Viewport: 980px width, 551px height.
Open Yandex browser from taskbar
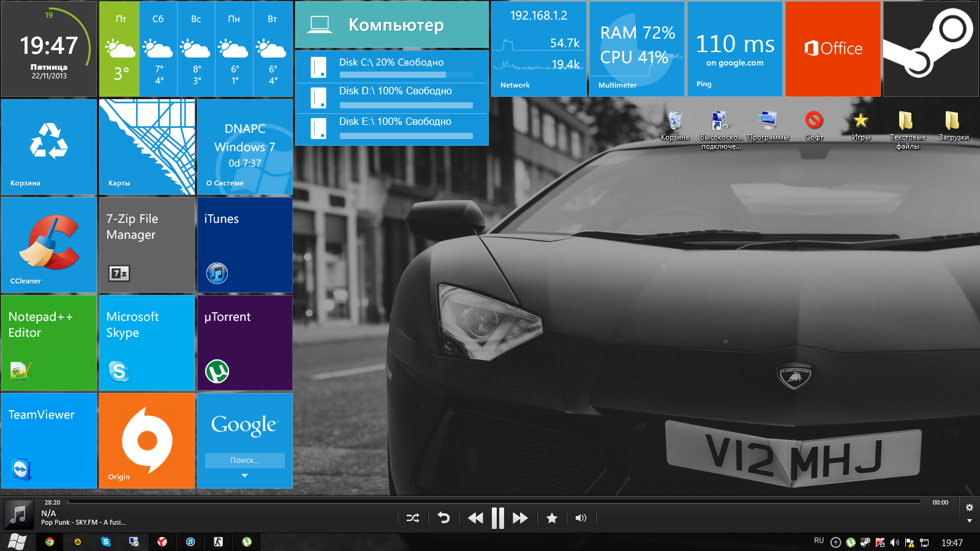162,542
